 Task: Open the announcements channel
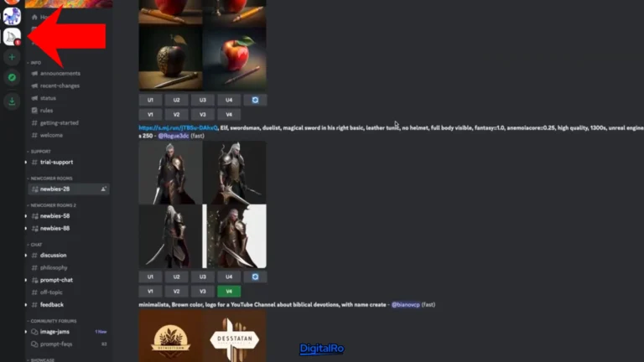coord(60,73)
